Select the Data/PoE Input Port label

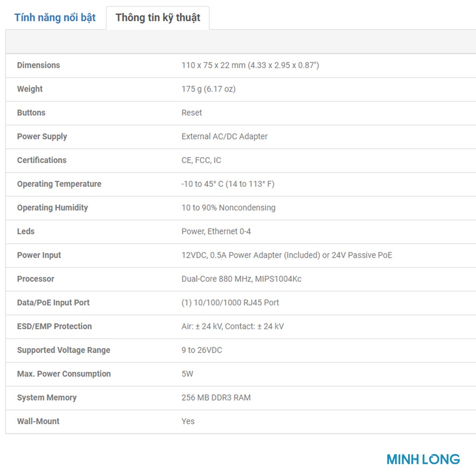point(53,302)
